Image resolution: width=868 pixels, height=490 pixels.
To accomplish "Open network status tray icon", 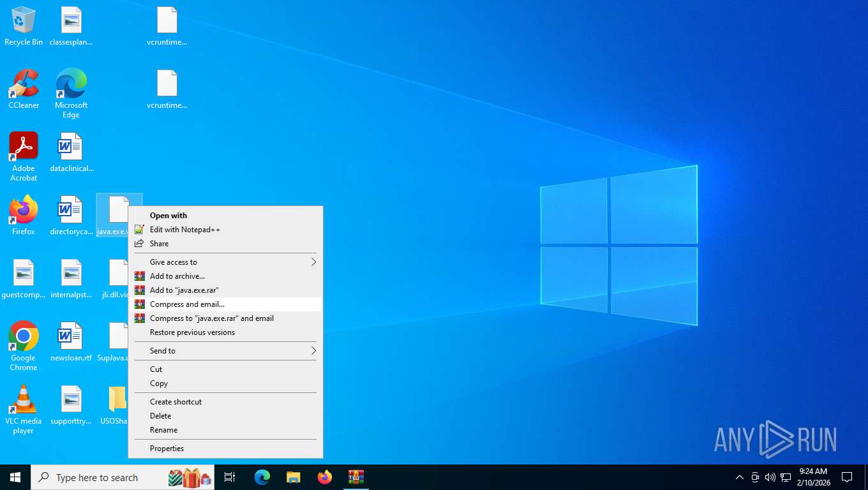I will click(x=786, y=477).
